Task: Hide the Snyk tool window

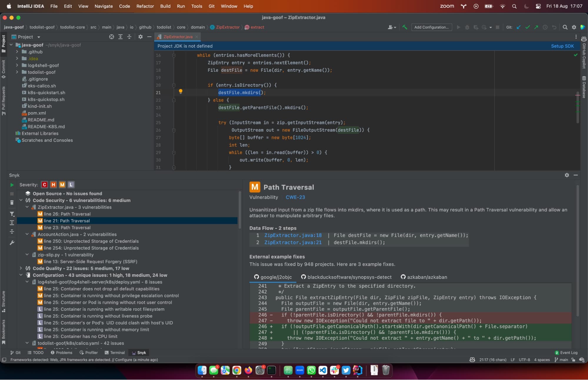Action: pyautogui.click(x=576, y=175)
